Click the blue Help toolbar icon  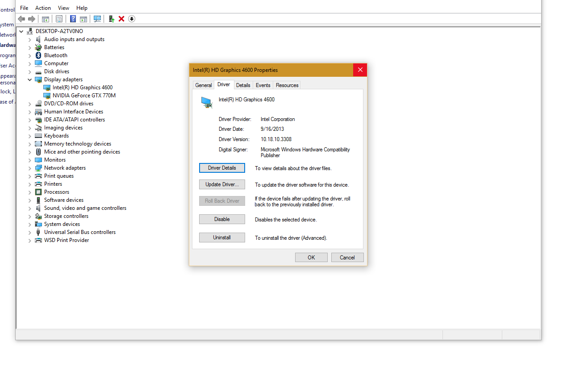coord(73,19)
